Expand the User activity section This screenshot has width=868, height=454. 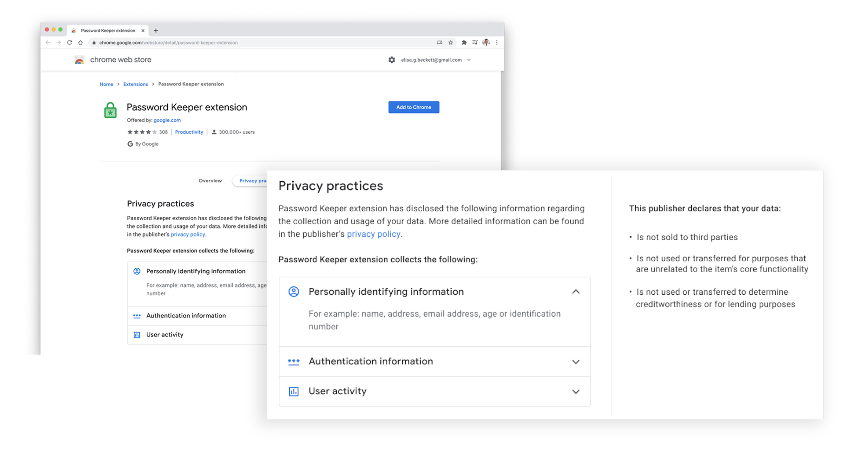576,392
